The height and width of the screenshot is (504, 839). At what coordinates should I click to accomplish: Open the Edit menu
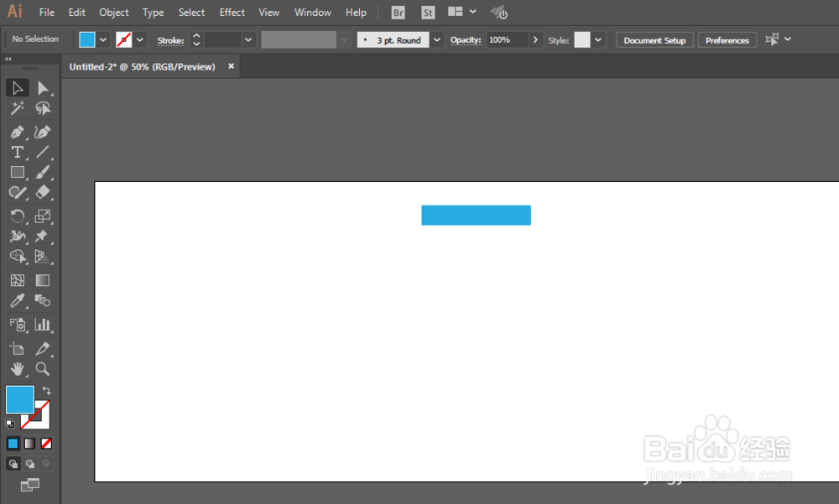76,13
